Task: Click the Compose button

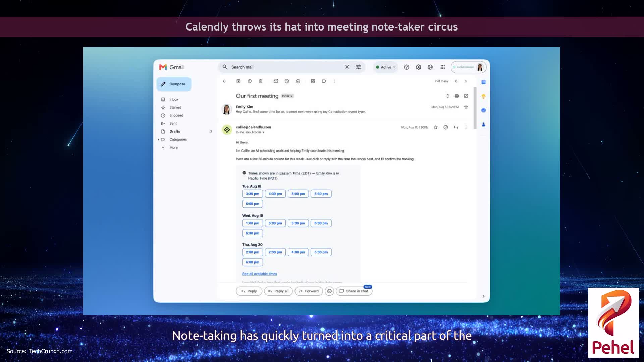Action: click(174, 84)
